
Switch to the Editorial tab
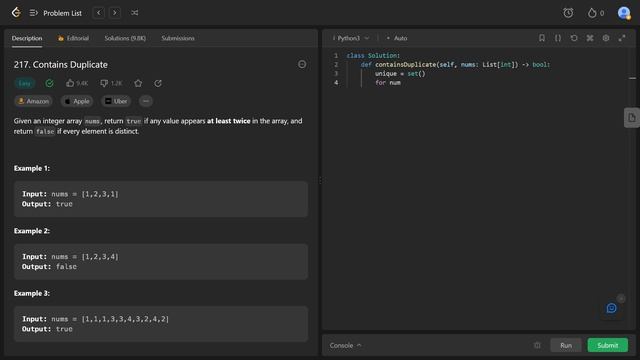[73, 38]
